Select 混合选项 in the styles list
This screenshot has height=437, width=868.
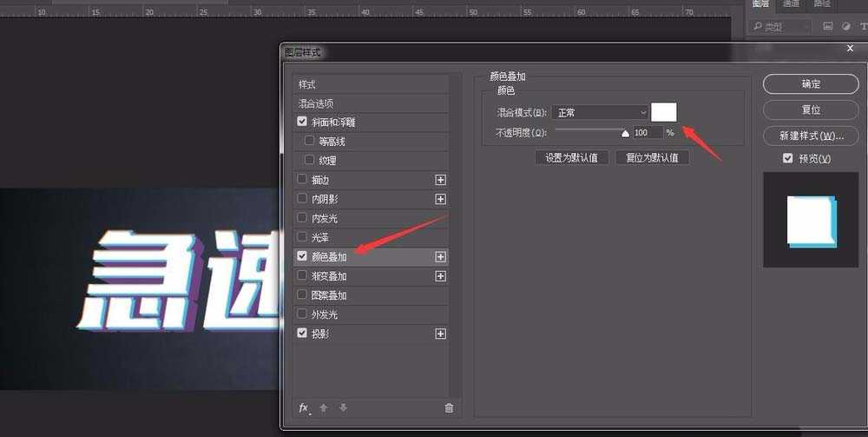click(x=317, y=103)
